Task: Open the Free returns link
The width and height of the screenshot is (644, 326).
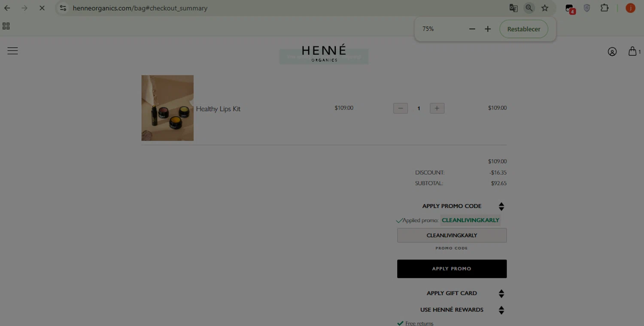Action: point(419,323)
